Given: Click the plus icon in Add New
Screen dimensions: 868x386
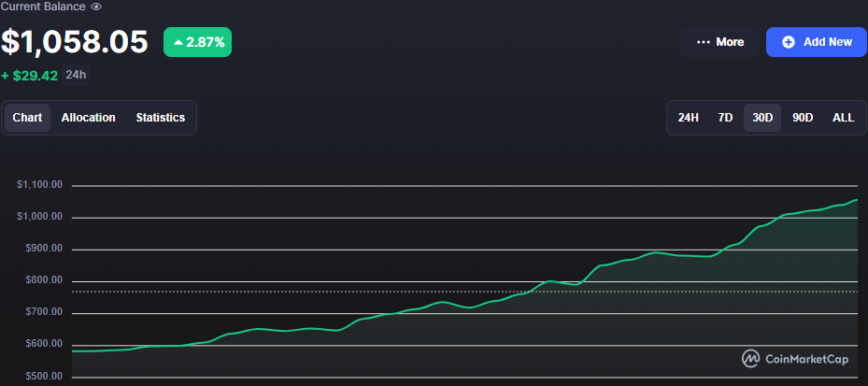Looking at the screenshot, I should (x=788, y=42).
